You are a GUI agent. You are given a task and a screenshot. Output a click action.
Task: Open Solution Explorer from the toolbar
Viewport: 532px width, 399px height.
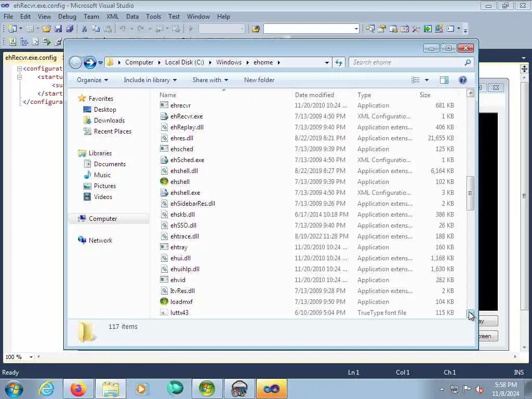[x=370, y=29]
